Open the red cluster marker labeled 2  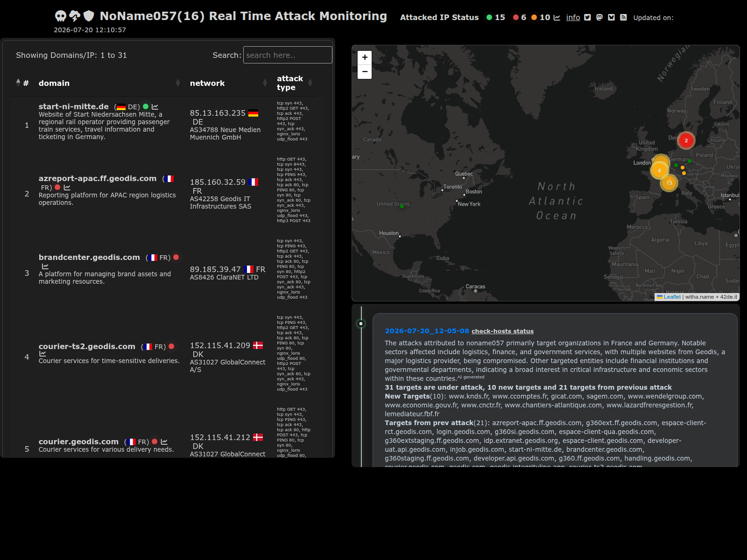click(x=686, y=140)
